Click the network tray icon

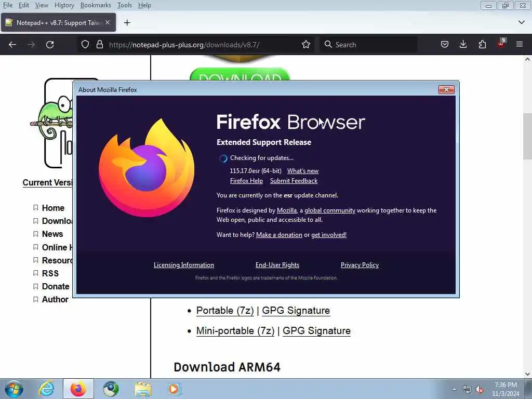click(x=467, y=390)
